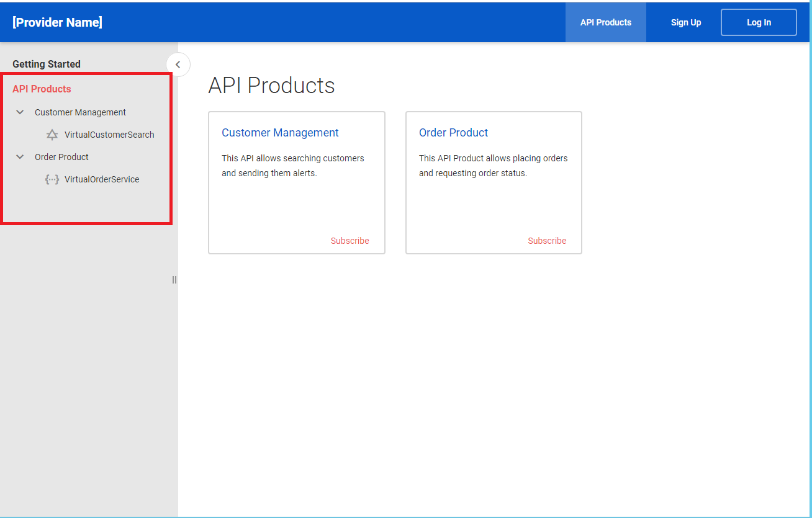Go to Getting Started in sidebar
Viewport: 812px width, 518px height.
47,64
